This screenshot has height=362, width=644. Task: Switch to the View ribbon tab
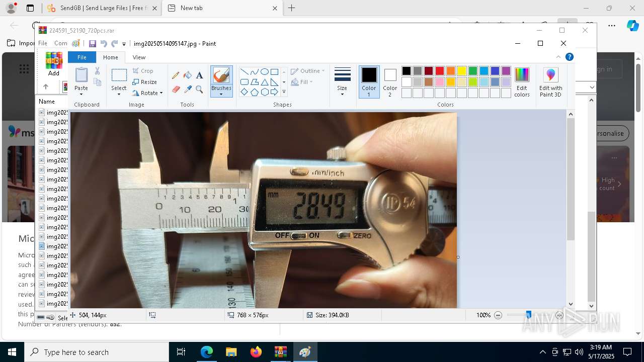click(139, 57)
